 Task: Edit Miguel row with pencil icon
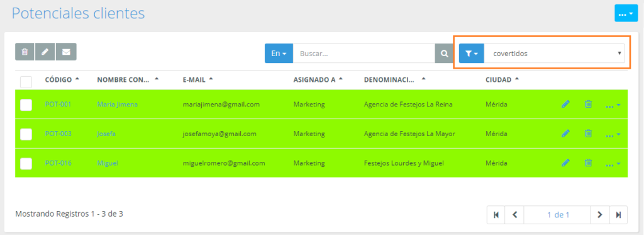click(x=565, y=163)
